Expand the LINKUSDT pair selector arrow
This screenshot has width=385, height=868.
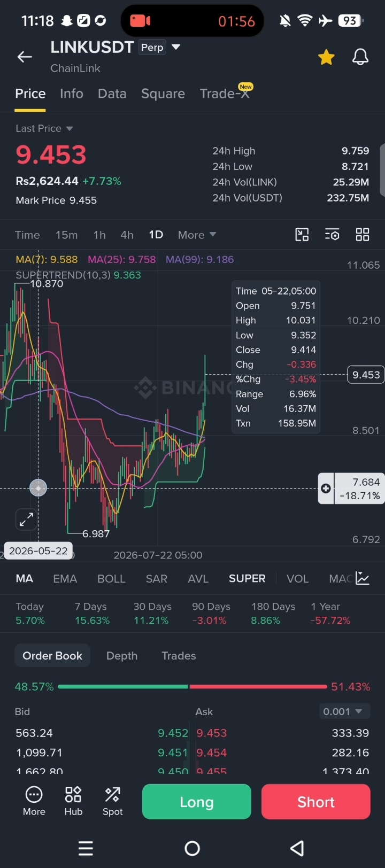pos(176,48)
